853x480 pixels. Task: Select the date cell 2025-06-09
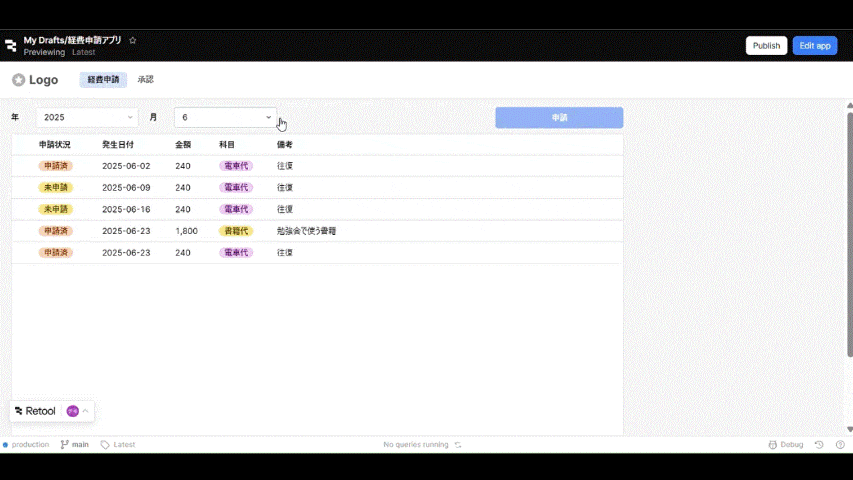click(x=126, y=188)
